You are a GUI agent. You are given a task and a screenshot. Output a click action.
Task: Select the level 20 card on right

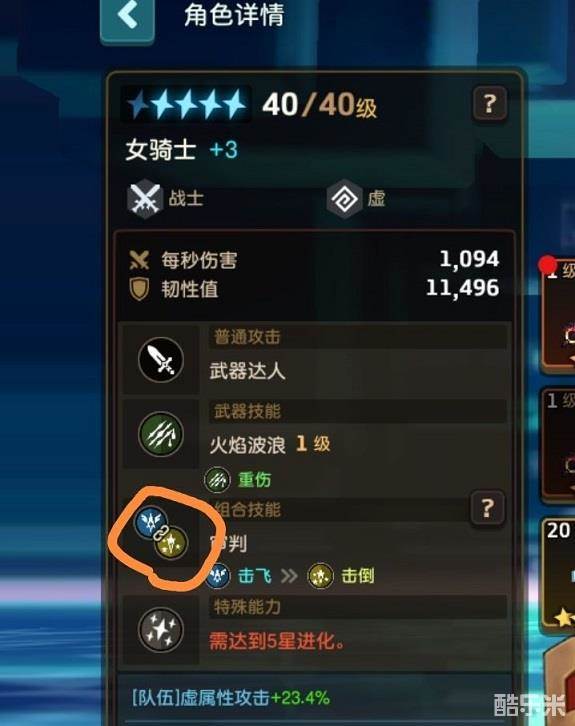click(558, 573)
